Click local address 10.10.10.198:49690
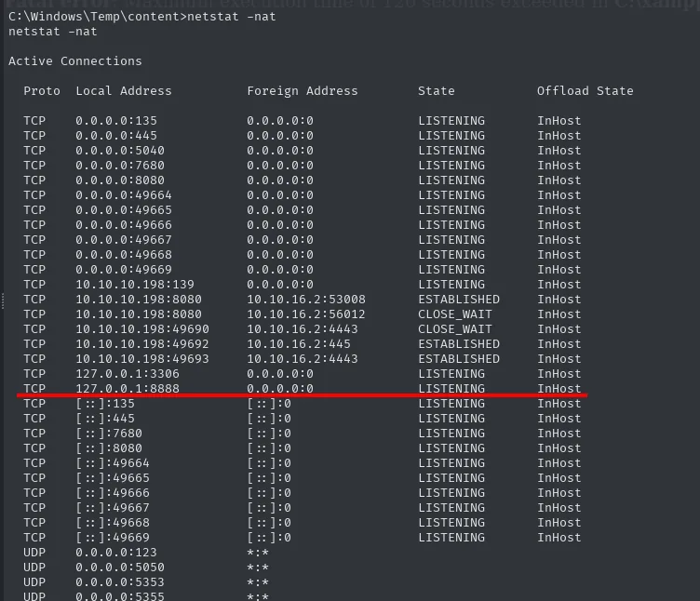Viewport: 700px width, 601px height. coord(142,329)
